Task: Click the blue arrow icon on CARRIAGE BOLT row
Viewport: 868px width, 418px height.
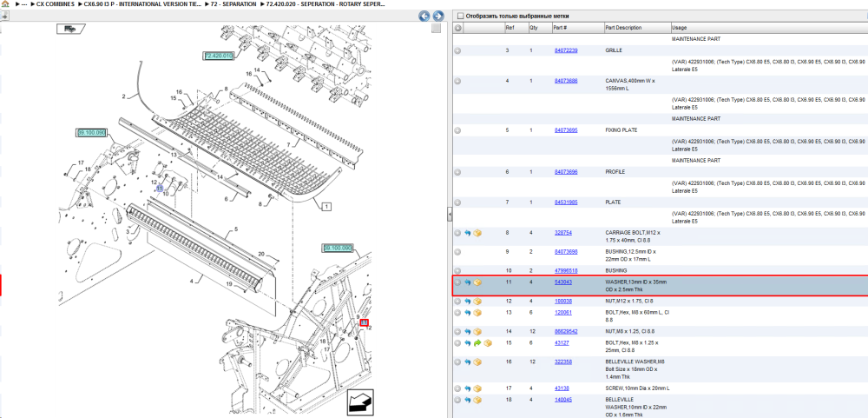Action: coord(467,233)
